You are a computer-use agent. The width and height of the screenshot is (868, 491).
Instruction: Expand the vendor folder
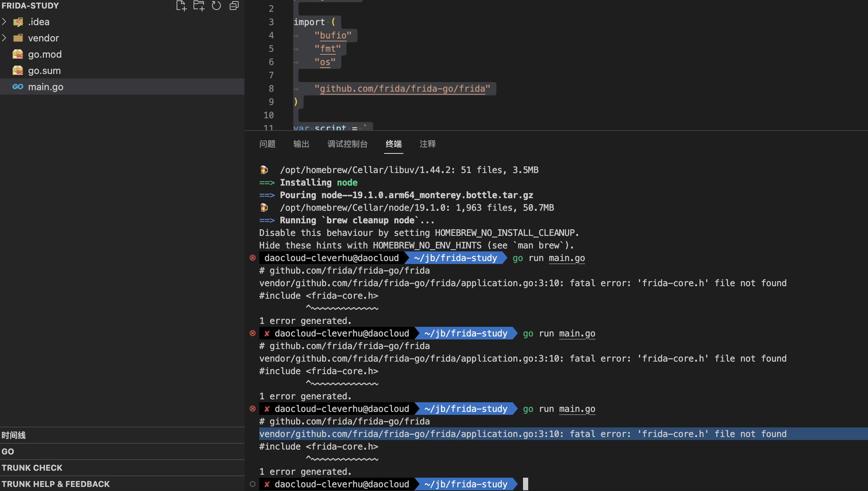point(4,38)
